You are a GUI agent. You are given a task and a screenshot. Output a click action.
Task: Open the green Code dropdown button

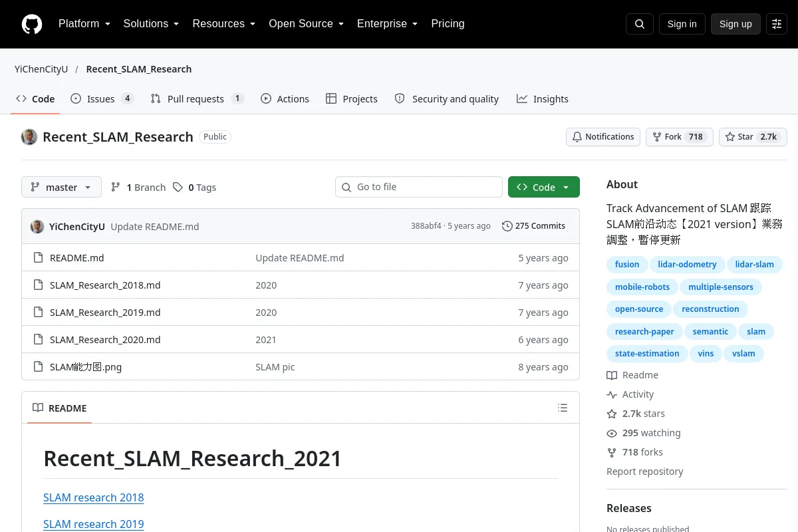(544, 188)
